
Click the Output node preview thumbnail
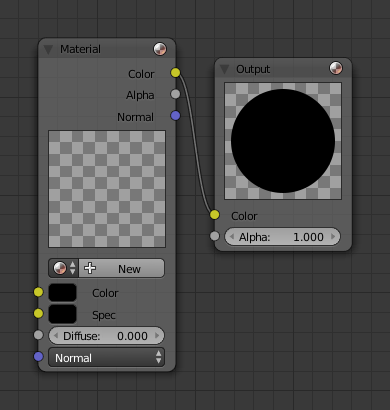tap(283, 141)
